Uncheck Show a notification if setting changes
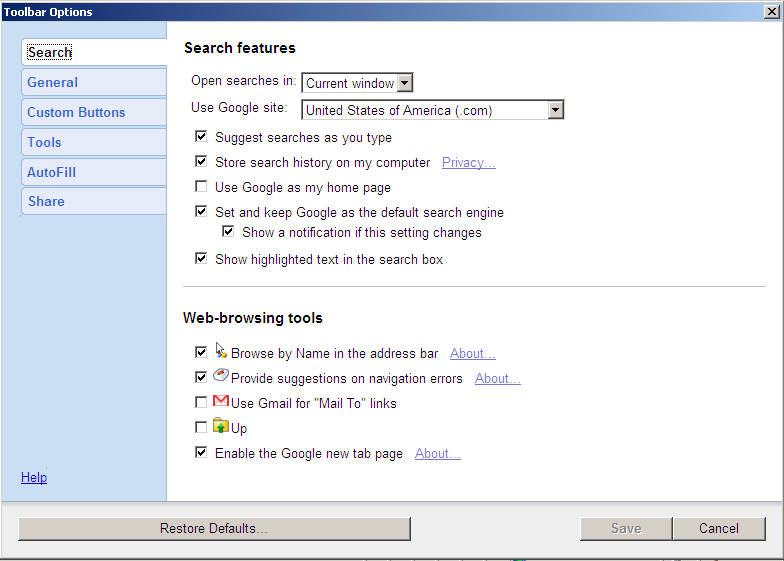The height and width of the screenshot is (561, 784). tap(228, 232)
